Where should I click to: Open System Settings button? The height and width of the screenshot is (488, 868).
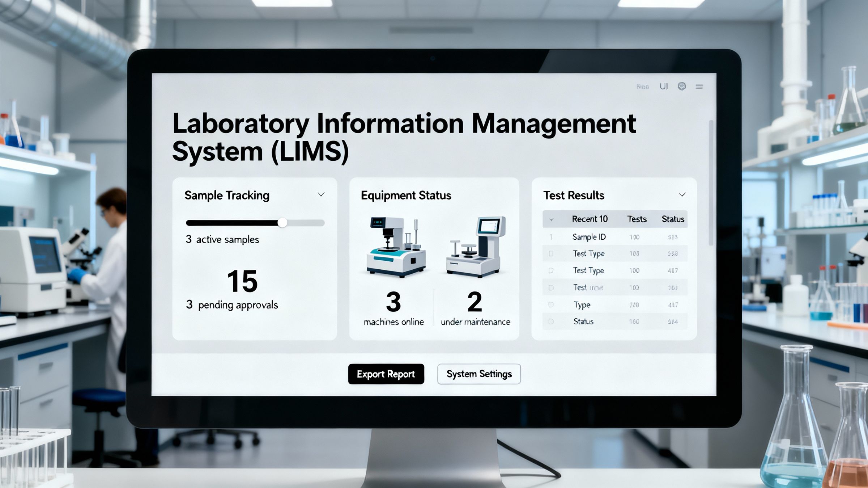coord(479,374)
